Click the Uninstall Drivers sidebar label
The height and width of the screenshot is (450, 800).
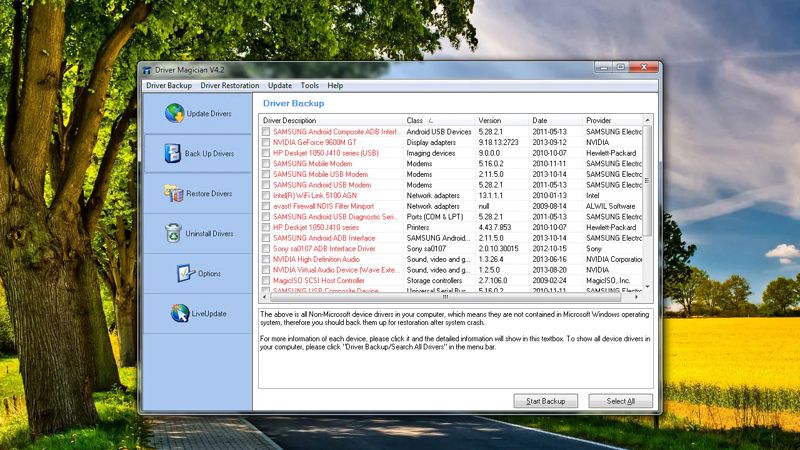pyautogui.click(x=209, y=233)
